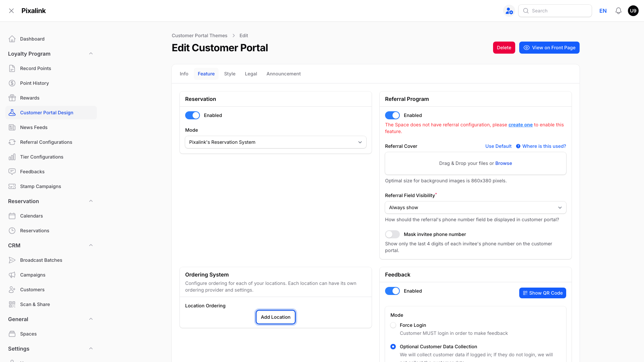Turn off Feedback Enabled toggle
The height and width of the screenshot is (362, 644).
tap(392, 291)
